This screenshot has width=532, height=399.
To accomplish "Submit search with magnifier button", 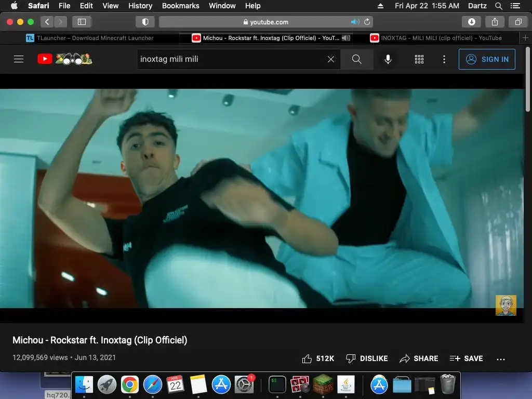I will click(x=356, y=59).
